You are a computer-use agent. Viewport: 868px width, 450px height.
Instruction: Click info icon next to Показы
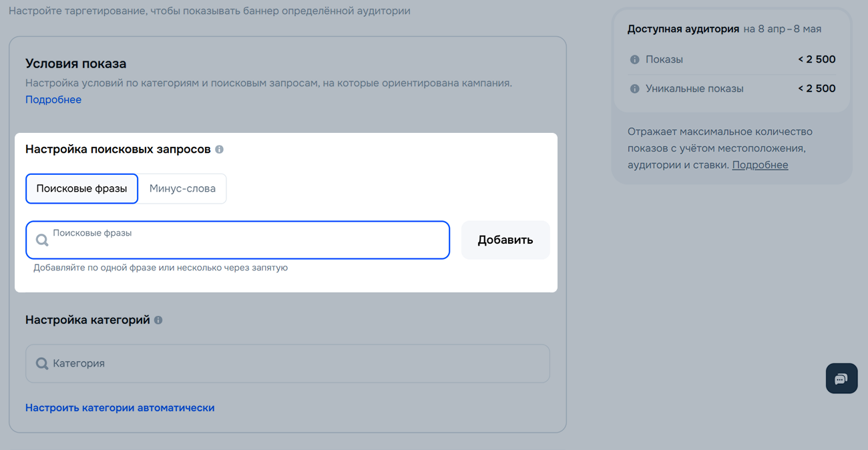(x=634, y=59)
